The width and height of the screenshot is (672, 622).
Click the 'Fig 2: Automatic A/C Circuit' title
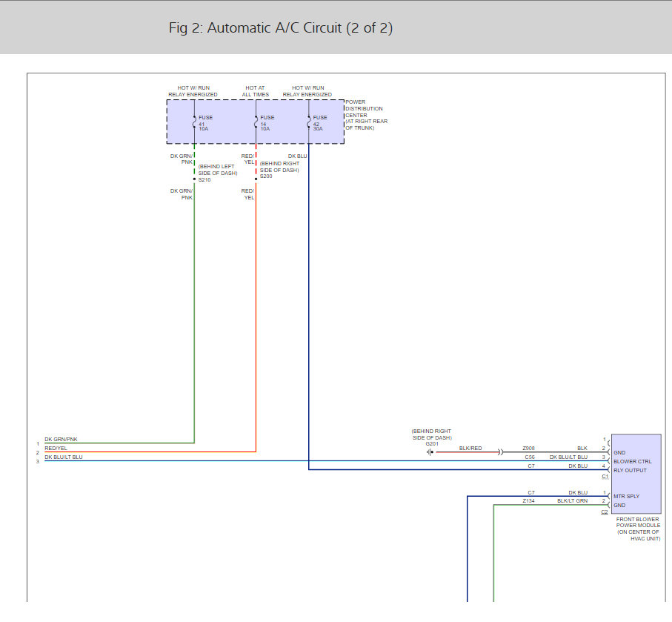pyautogui.click(x=280, y=28)
